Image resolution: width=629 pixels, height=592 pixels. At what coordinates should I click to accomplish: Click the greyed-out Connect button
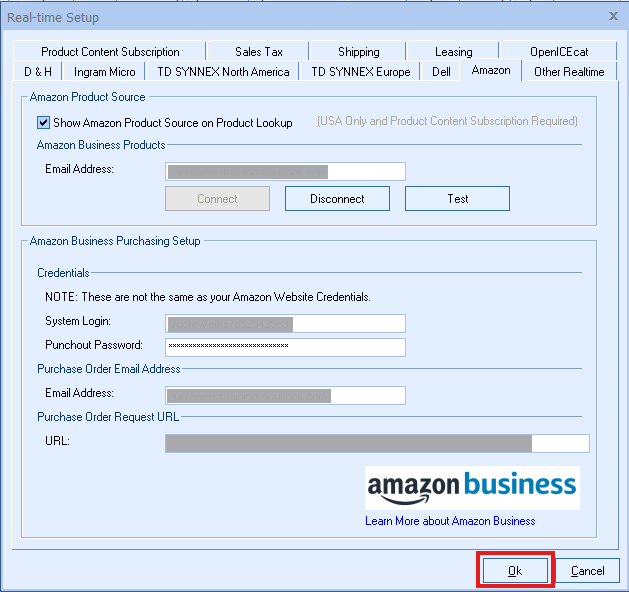coord(217,199)
